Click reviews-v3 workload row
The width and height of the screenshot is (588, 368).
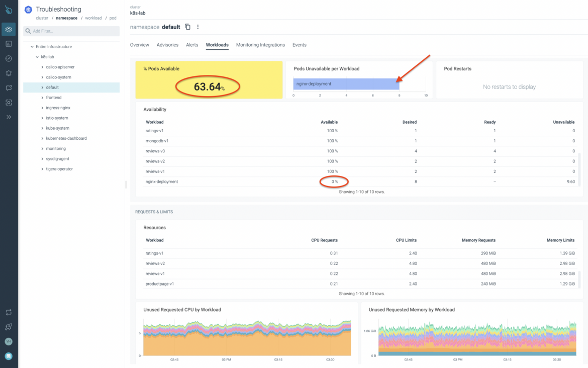coord(360,151)
